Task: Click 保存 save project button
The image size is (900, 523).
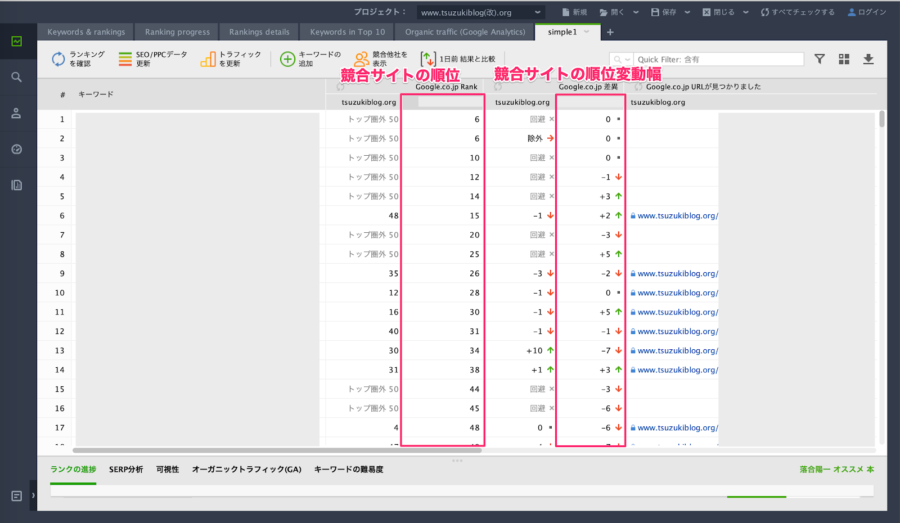Action: tap(664, 12)
